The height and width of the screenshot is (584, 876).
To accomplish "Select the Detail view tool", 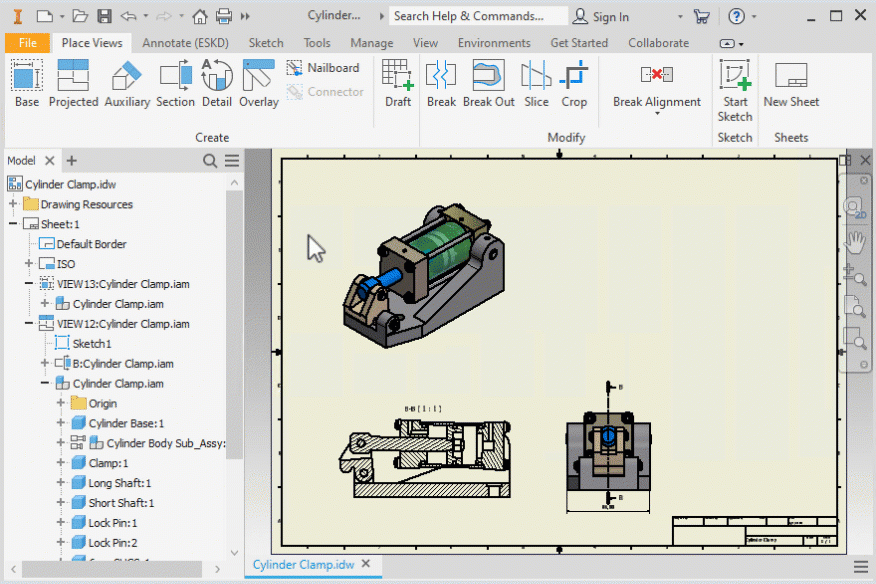I will coord(216,82).
